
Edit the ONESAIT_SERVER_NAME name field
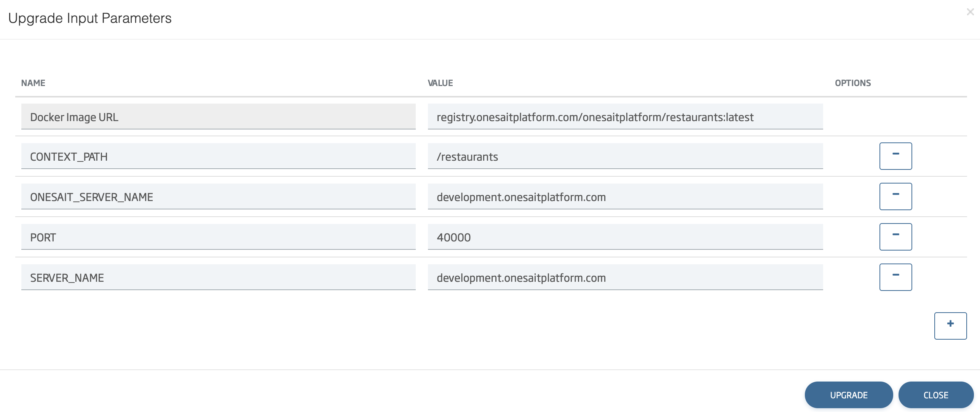tap(218, 197)
